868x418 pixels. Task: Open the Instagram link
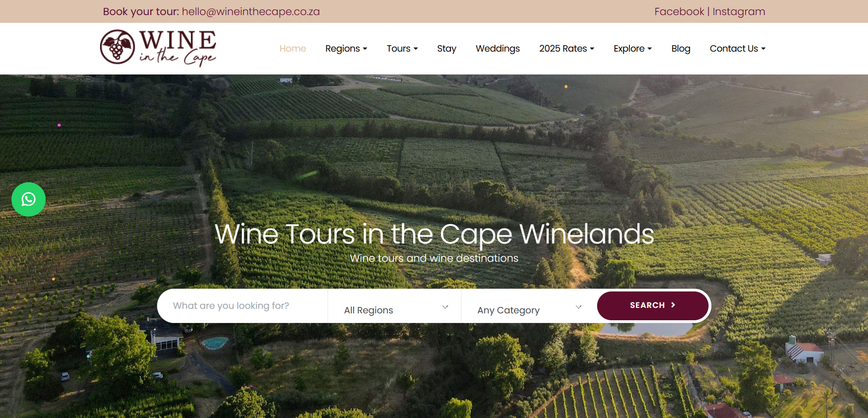[x=739, y=11]
